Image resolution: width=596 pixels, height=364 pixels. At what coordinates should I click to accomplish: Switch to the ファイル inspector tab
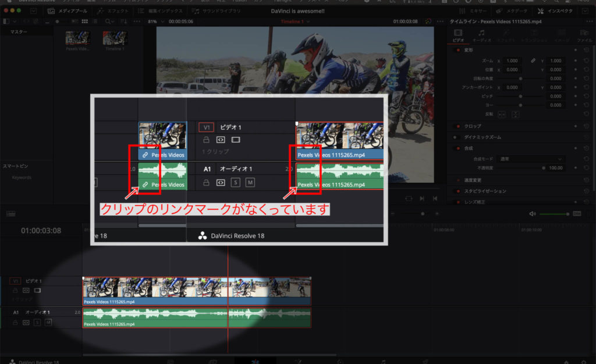[584, 35]
